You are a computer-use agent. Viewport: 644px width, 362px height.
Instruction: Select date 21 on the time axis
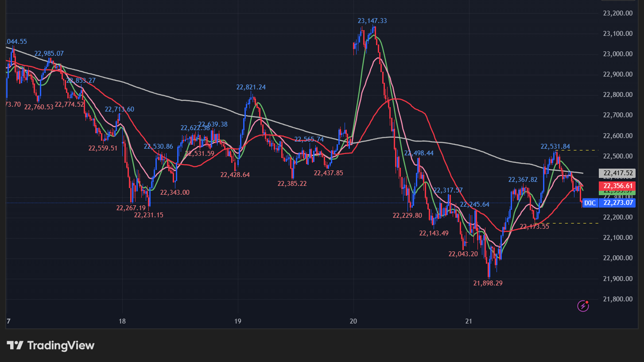469,321
